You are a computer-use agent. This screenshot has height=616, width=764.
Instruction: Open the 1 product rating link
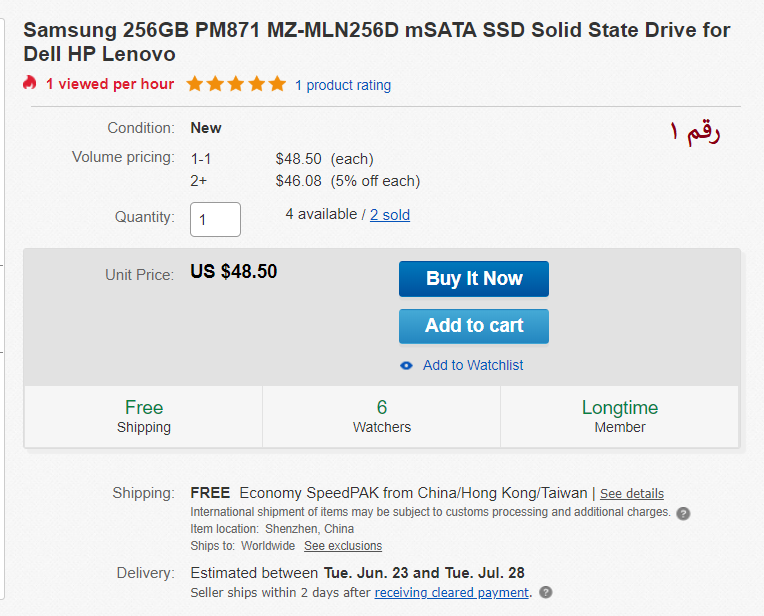(x=343, y=85)
